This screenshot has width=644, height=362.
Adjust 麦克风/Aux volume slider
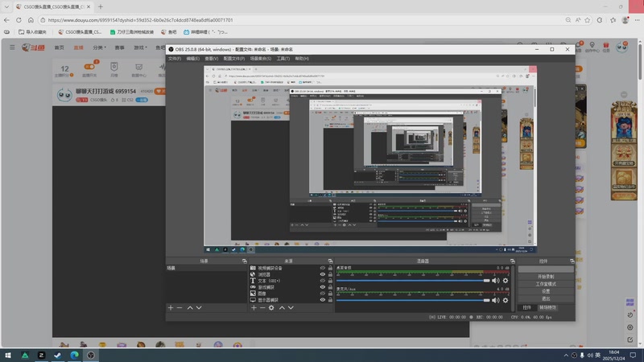413,300
